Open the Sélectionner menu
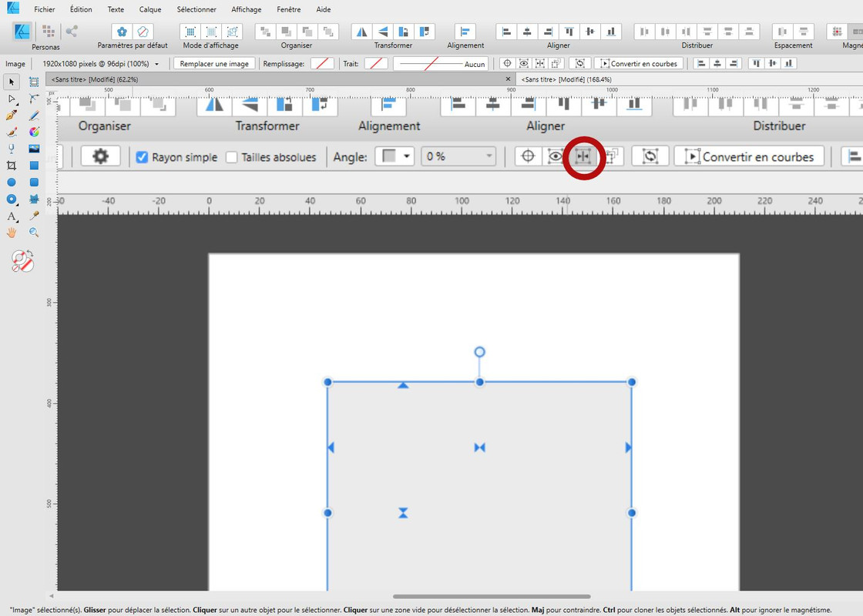The height and width of the screenshot is (616, 863). click(x=196, y=9)
